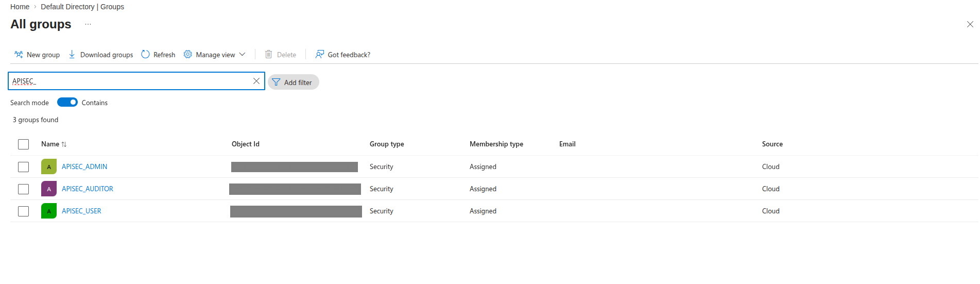
Task: Click the redacted Object Id of APISEC_USER
Action: click(296, 211)
